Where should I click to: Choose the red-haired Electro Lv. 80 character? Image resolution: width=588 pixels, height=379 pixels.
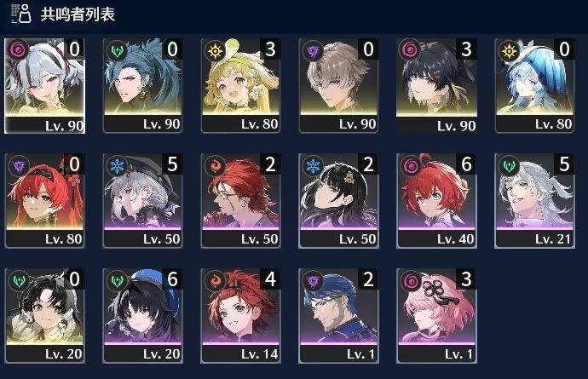point(44,200)
